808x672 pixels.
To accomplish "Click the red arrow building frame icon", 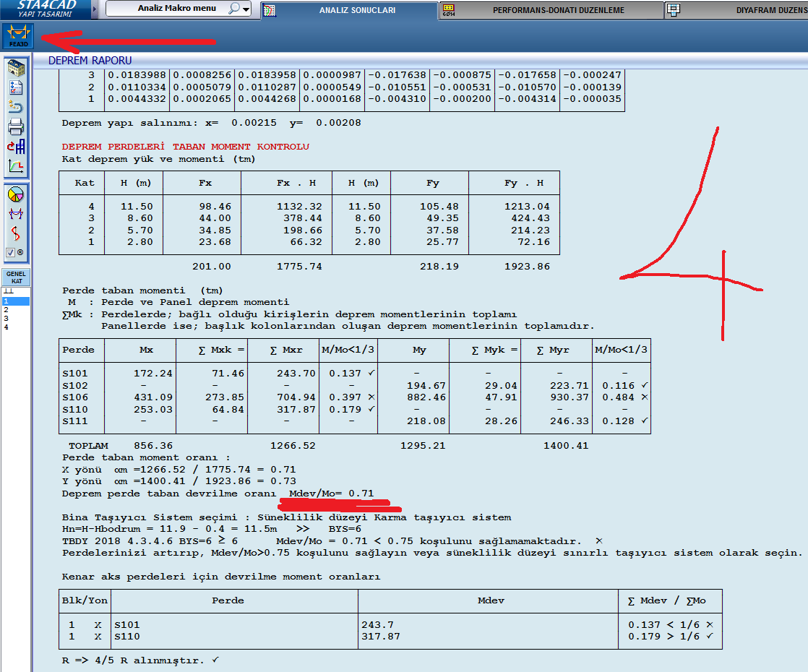I will point(16,147).
